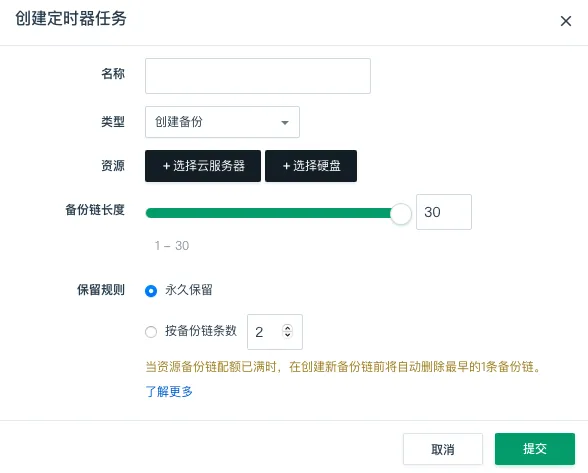Click the 选择硬盘 button

(x=311, y=166)
